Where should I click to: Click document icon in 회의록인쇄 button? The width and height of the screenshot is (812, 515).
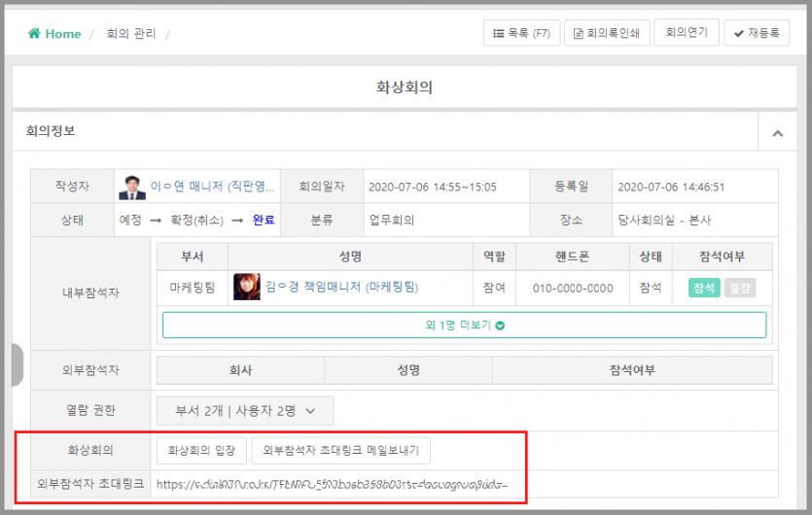pos(579,34)
